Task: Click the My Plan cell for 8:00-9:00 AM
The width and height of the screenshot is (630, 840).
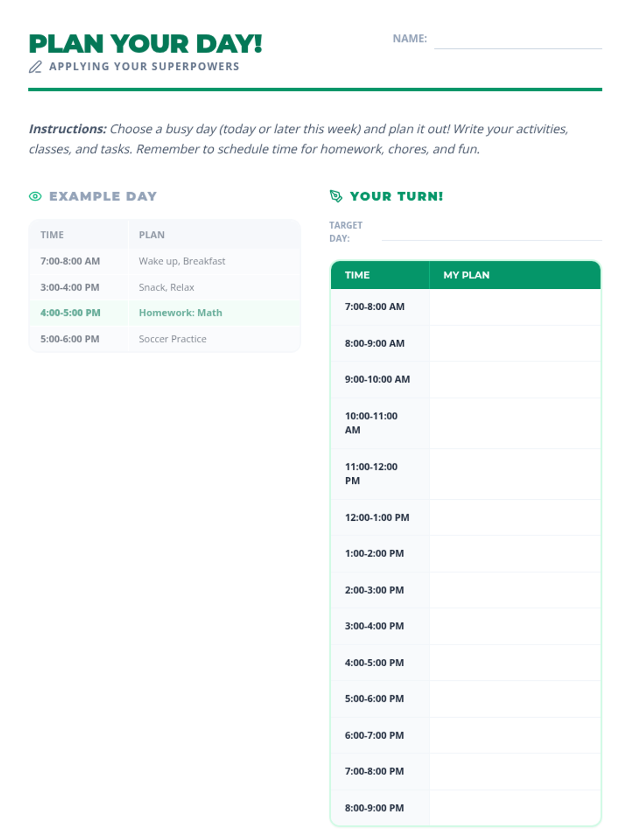Action: pos(514,343)
